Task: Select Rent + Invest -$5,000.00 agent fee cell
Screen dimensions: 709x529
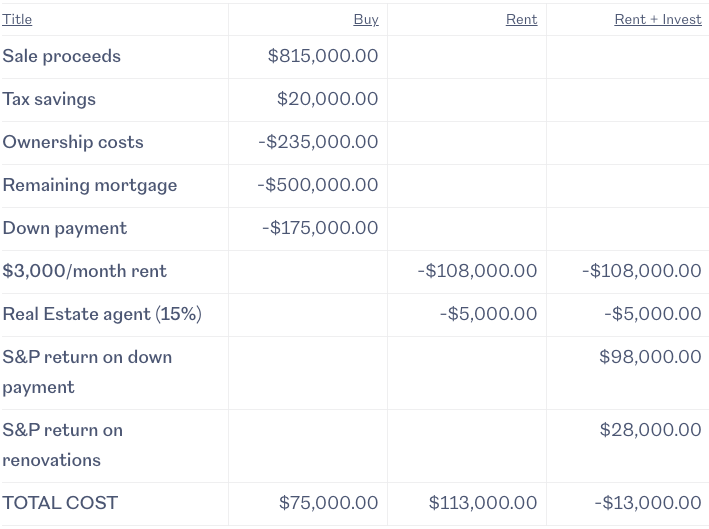Action: click(x=652, y=314)
